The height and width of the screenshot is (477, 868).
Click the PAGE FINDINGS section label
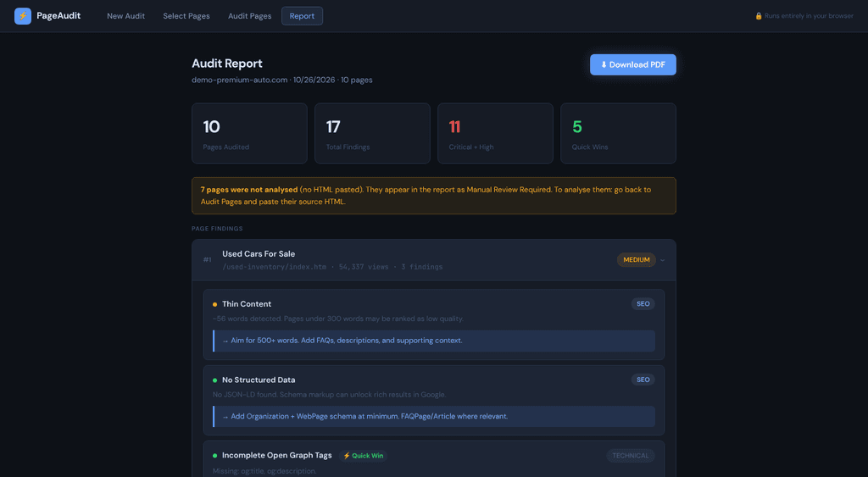click(x=217, y=229)
